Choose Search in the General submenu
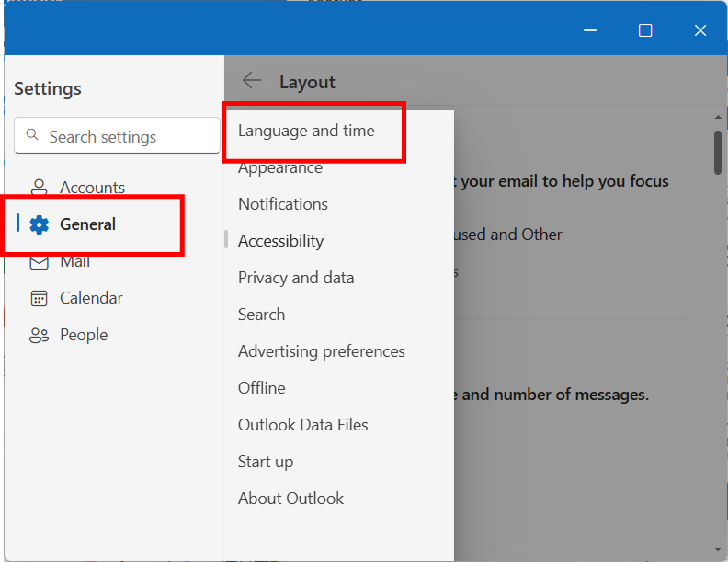 click(x=261, y=315)
